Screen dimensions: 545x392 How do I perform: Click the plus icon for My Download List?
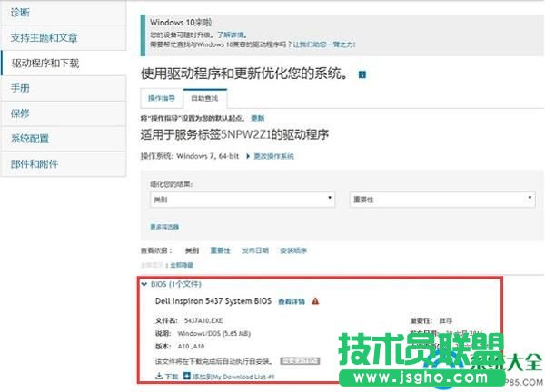[187, 375]
